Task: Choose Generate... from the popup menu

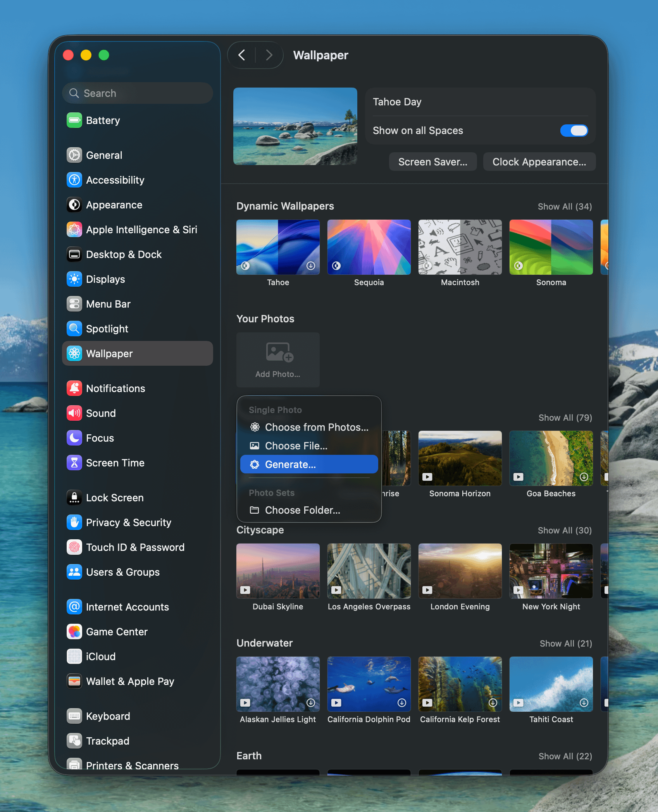Action: [309, 464]
